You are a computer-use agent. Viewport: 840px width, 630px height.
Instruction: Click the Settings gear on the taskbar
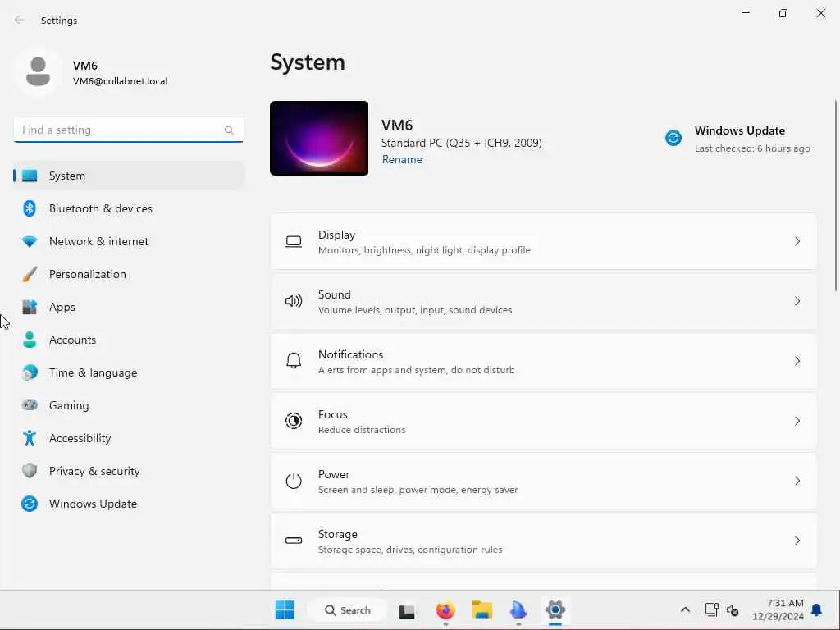pos(555,609)
